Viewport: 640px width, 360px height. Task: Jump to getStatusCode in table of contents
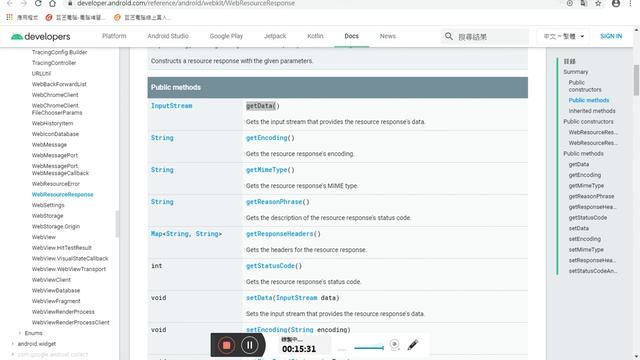588,218
